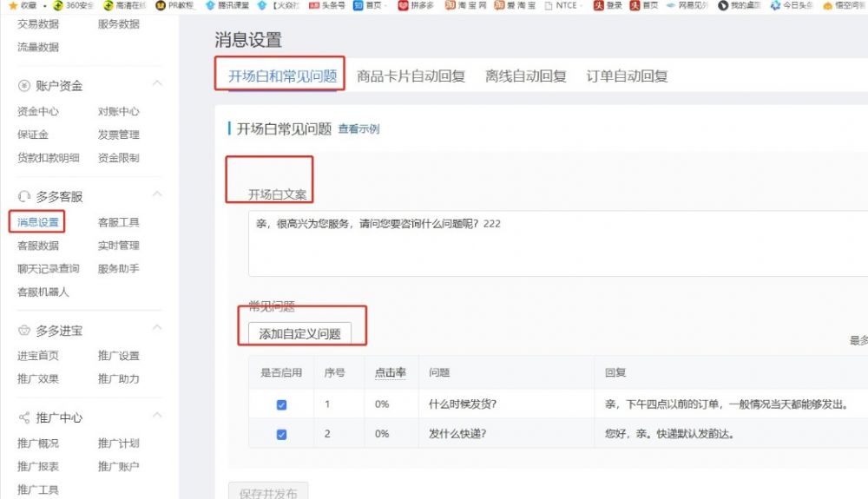The image size is (868, 499).
Task: Open 客服数据 page
Action: click(x=37, y=245)
